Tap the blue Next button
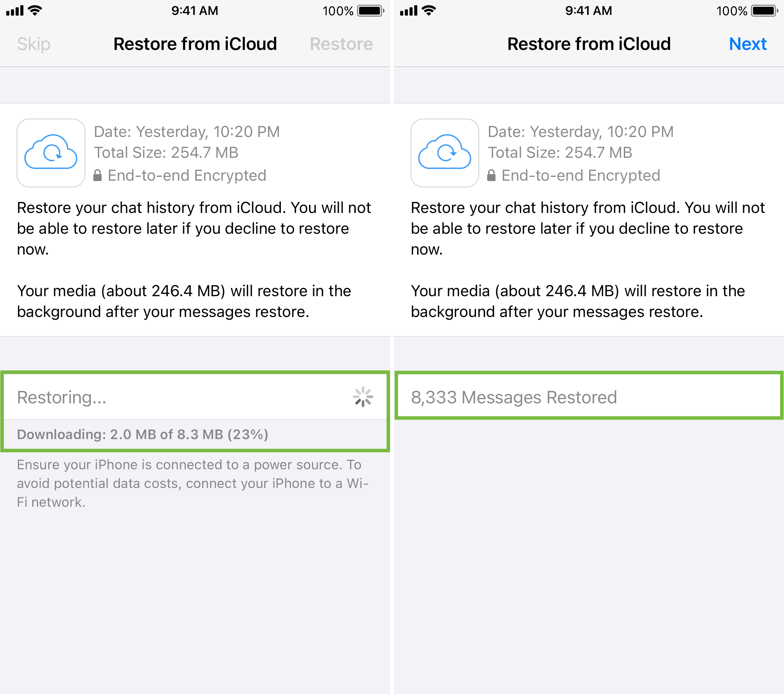 click(x=747, y=44)
